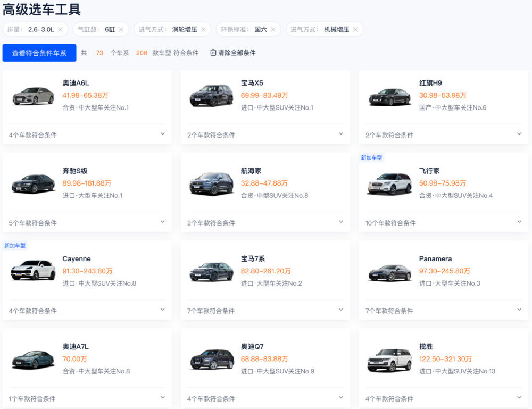Remove the 机械增压 filter condition
The image size is (532, 409).
[x=355, y=29]
